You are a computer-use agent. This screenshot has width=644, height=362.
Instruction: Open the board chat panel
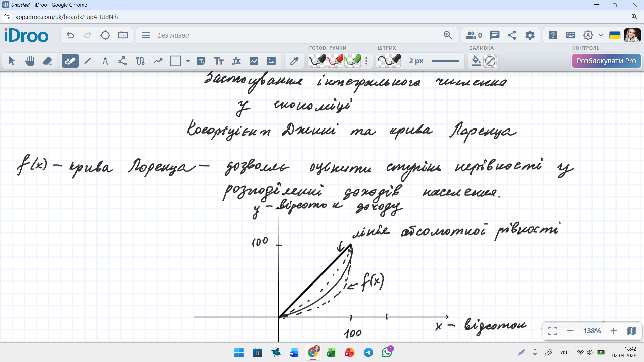[494, 35]
